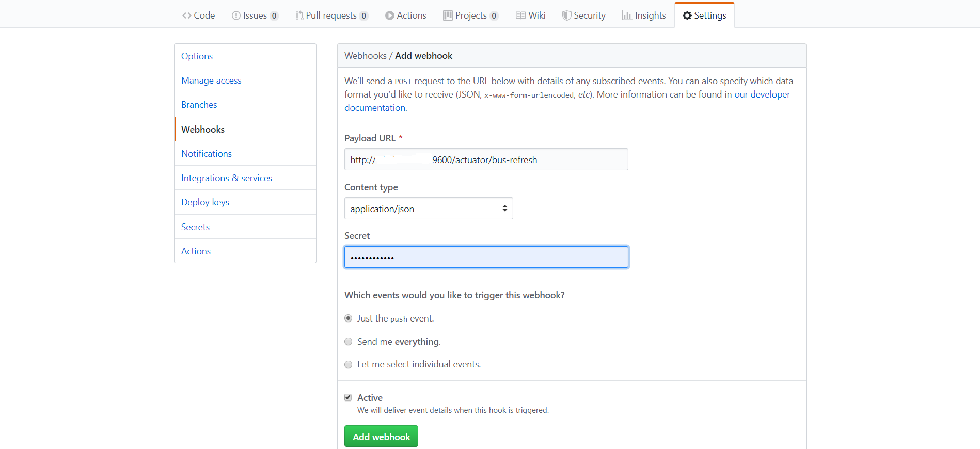Select Let me select individual events

point(349,364)
